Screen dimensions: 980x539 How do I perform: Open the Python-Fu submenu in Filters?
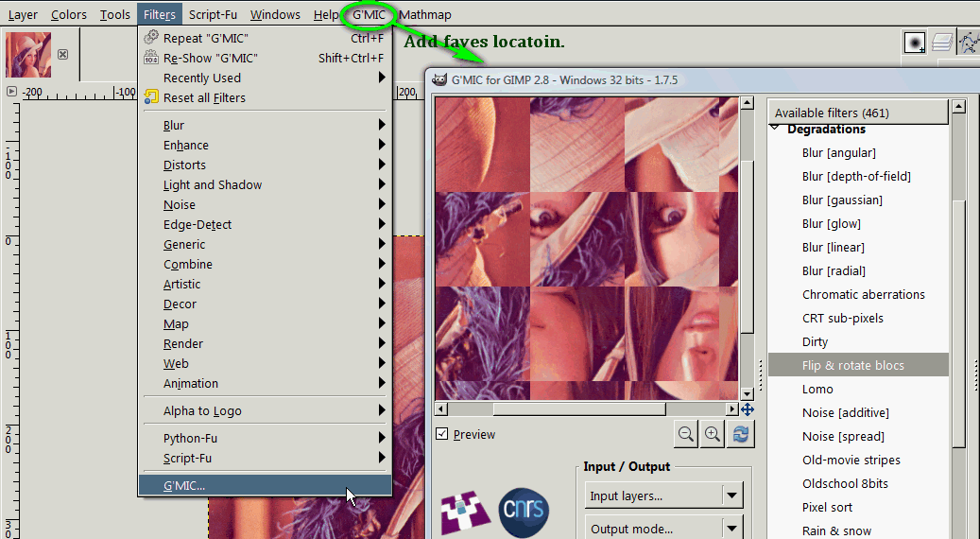pos(266,439)
